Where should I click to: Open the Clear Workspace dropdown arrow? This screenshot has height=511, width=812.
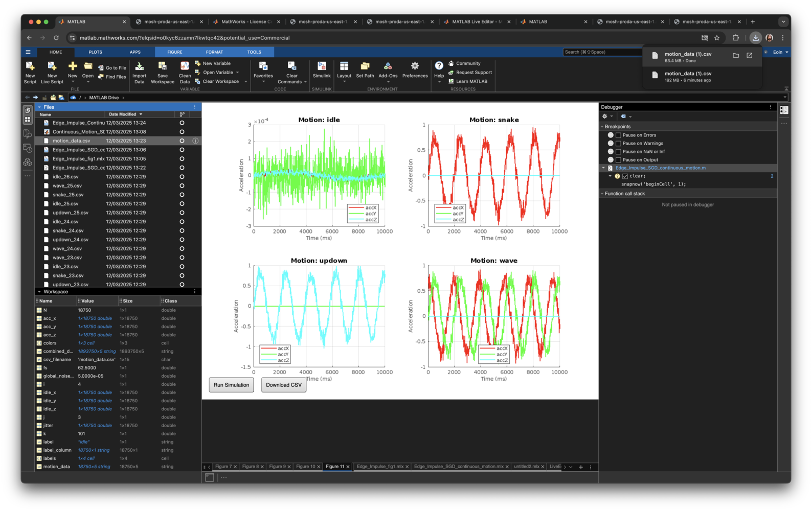245,82
